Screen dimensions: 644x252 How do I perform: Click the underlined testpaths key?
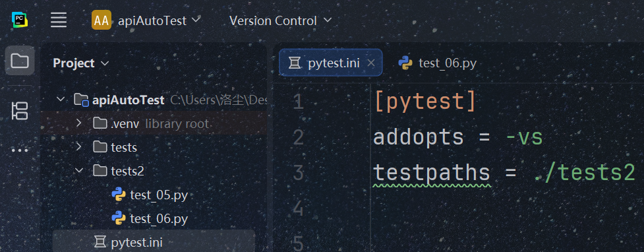coord(432,173)
